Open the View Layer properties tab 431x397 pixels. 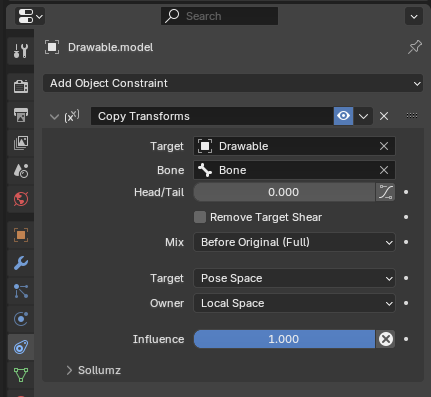click(x=21, y=143)
